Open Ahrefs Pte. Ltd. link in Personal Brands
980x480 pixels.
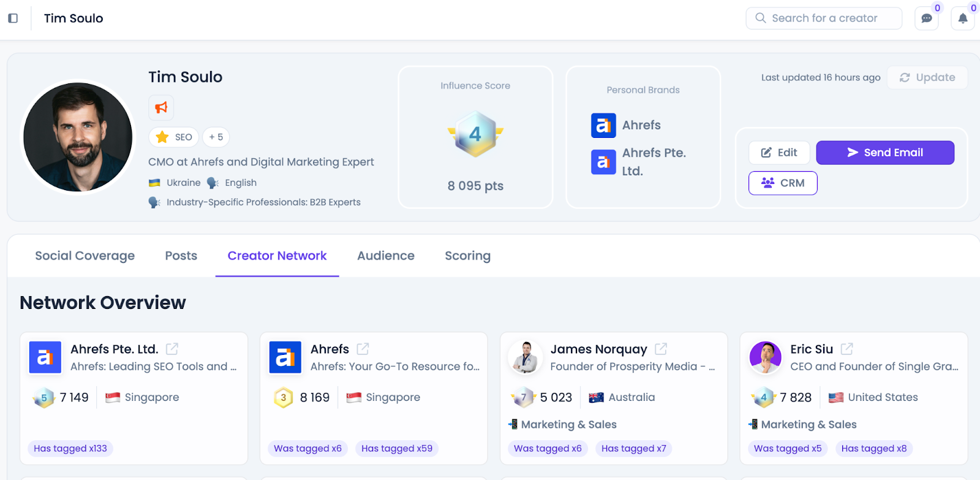point(654,162)
